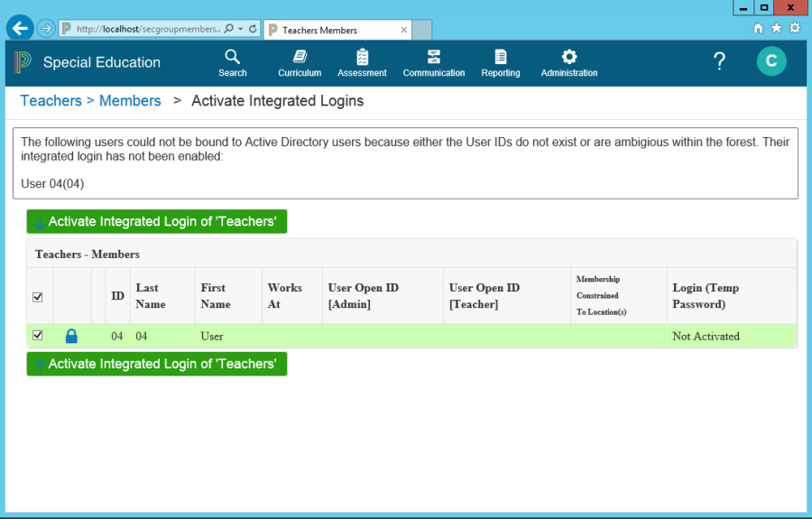Go to Members breadcrumb link
The width and height of the screenshot is (812, 519).
130,101
